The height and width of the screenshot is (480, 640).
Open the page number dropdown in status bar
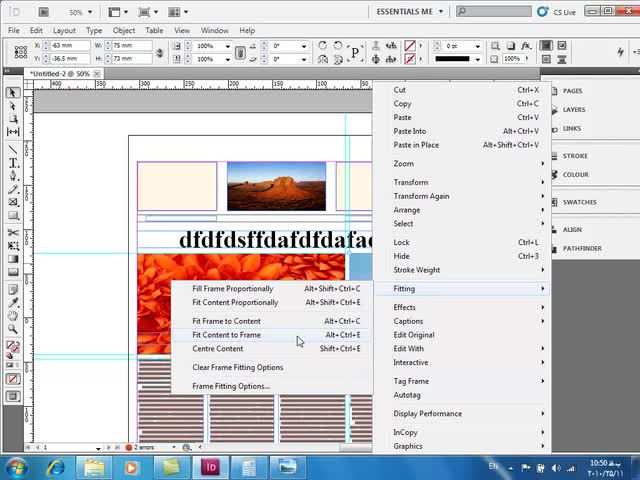click(98, 448)
